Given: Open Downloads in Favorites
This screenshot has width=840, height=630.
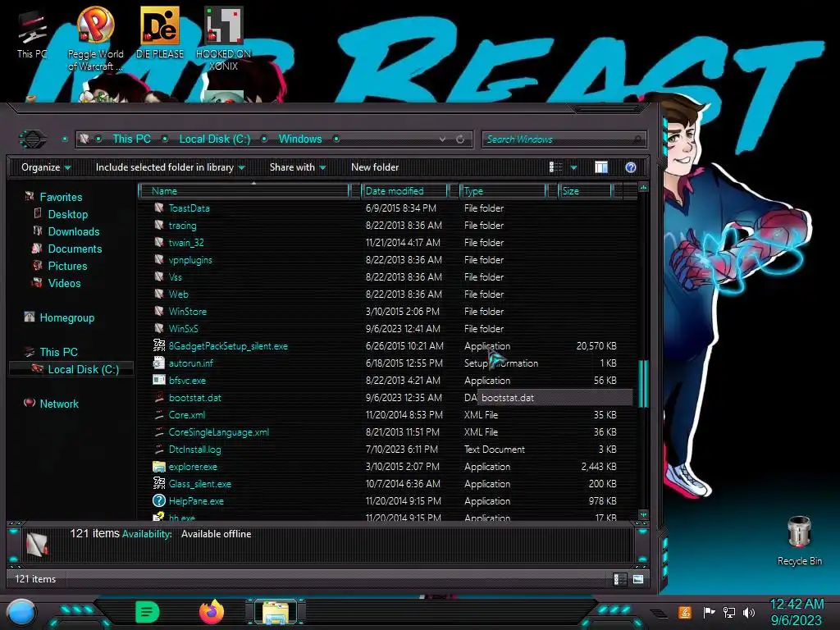Looking at the screenshot, I should [73, 231].
